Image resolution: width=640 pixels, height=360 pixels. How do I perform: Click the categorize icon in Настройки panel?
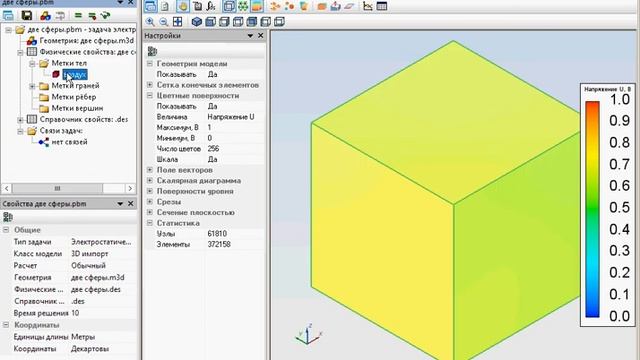pos(152,51)
